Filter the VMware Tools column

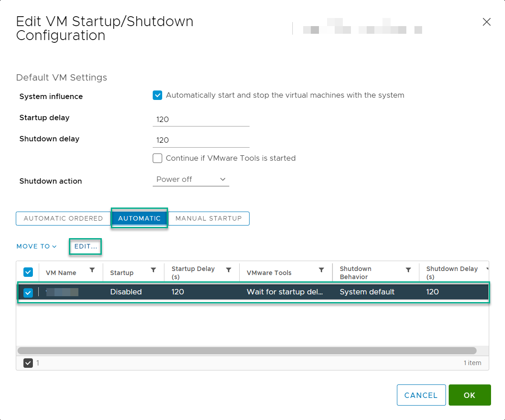coord(321,270)
